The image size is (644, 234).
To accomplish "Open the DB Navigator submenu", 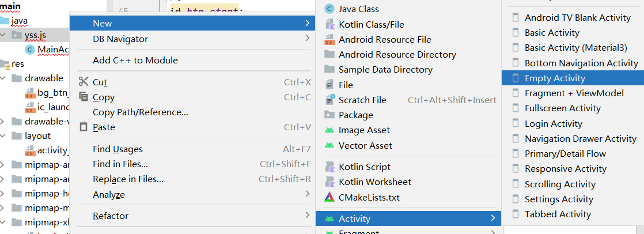I will point(120,39).
